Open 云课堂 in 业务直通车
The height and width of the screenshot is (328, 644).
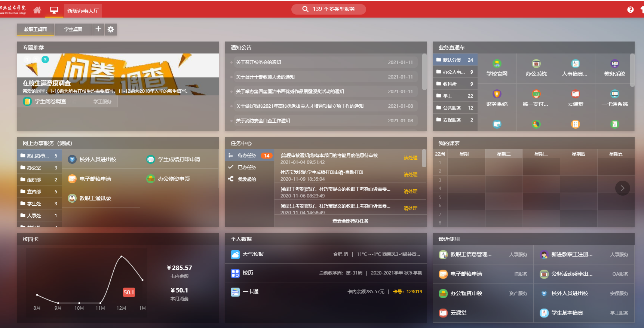click(x=575, y=98)
